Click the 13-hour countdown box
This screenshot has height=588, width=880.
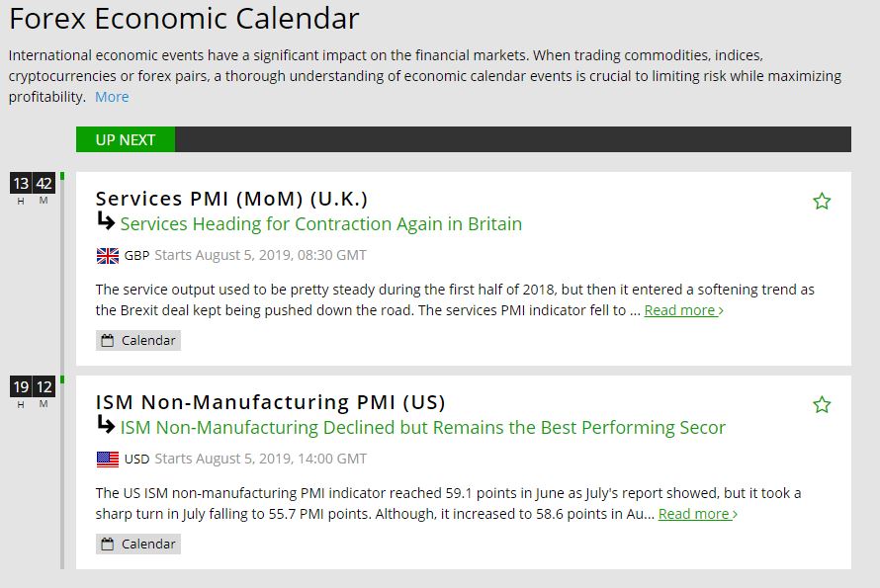(x=21, y=184)
